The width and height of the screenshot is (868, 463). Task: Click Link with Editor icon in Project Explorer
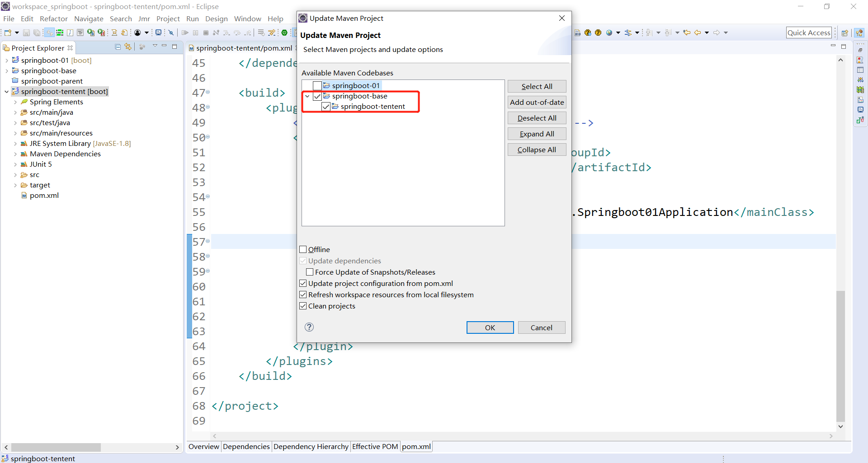pos(128,47)
